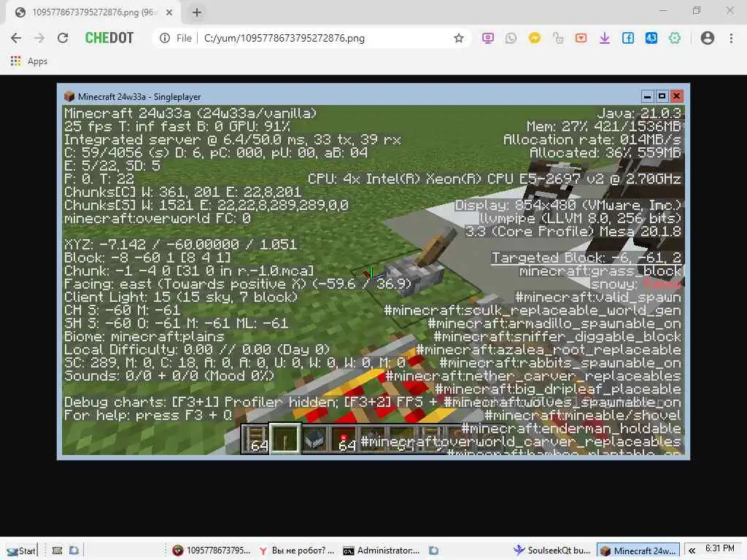The width and height of the screenshot is (747, 560).
Task: Restore down the browser window
Action: (696, 10)
